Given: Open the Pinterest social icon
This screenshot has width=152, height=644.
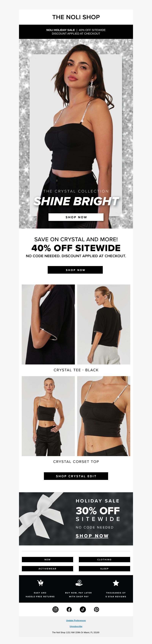Looking at the screenshot, I should tap(96, 609).
